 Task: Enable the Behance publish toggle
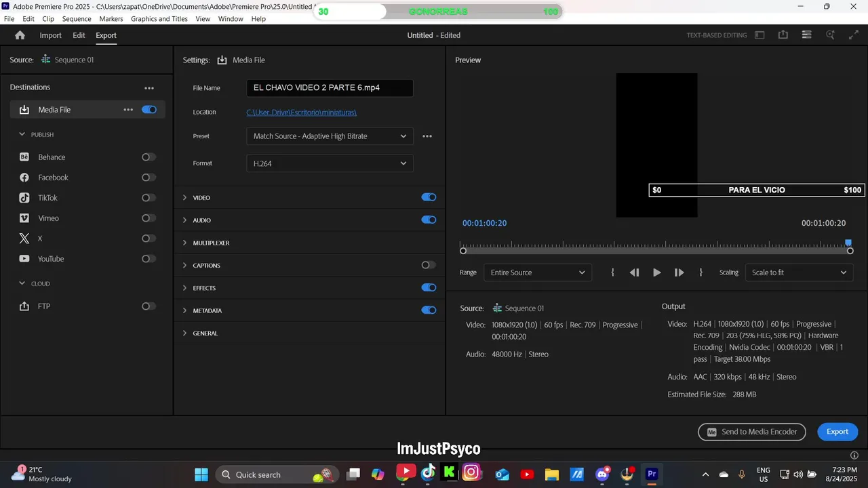[149, 157]
